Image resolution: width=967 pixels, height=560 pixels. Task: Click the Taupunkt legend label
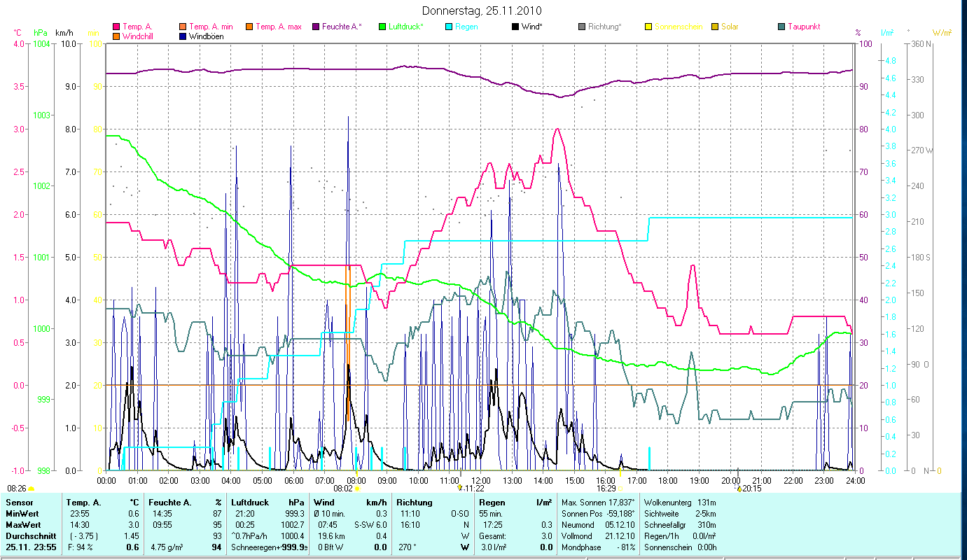coord(804,27)
